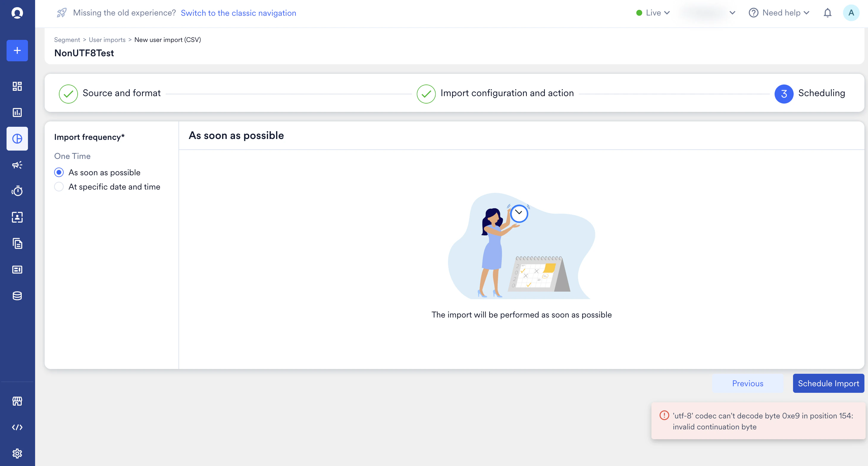Expand the Live environment dropdown

tap(653, 13)
